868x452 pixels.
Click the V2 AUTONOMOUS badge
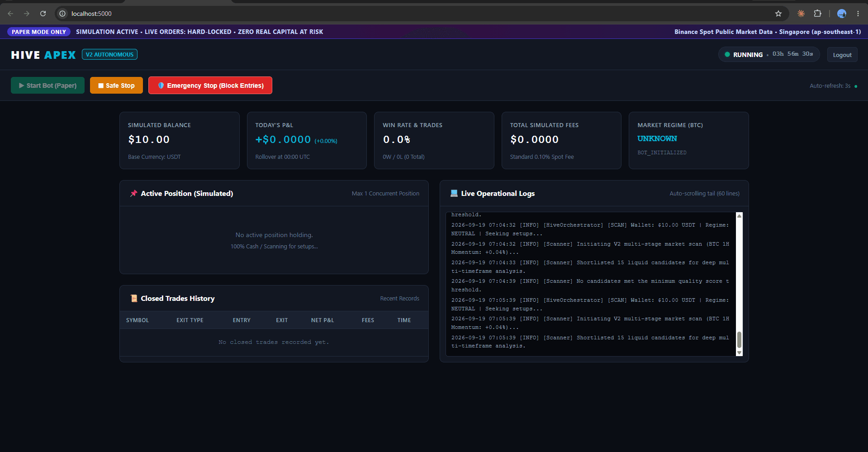click(x=109, y=54)
